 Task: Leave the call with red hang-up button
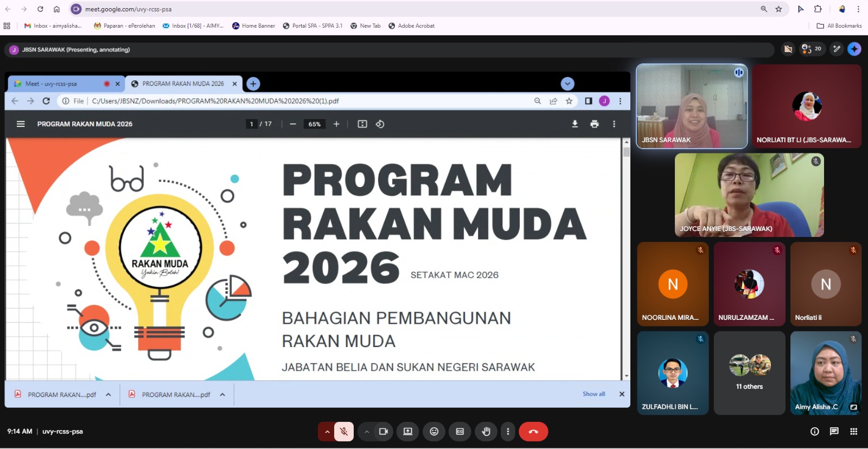(533, 432)
